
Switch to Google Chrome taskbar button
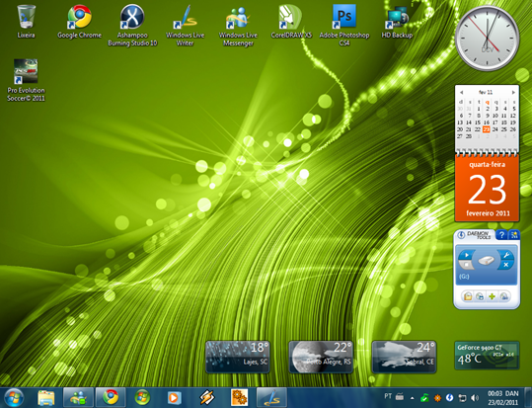(x=111, y=398)
